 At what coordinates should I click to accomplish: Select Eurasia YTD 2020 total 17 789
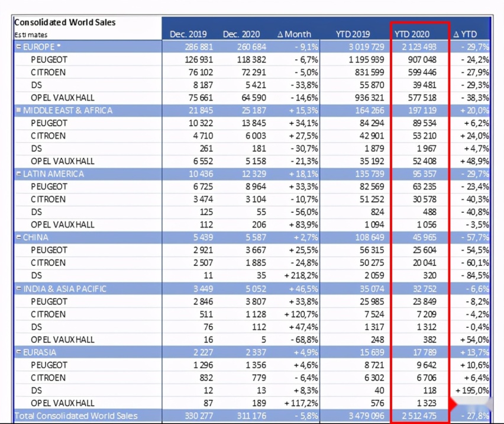point(425,352)
